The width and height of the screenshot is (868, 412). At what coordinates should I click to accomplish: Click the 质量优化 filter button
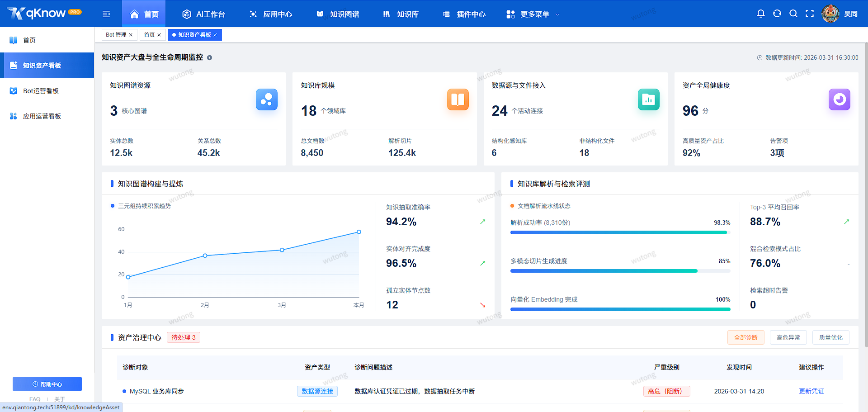click(x=830, y=337)
